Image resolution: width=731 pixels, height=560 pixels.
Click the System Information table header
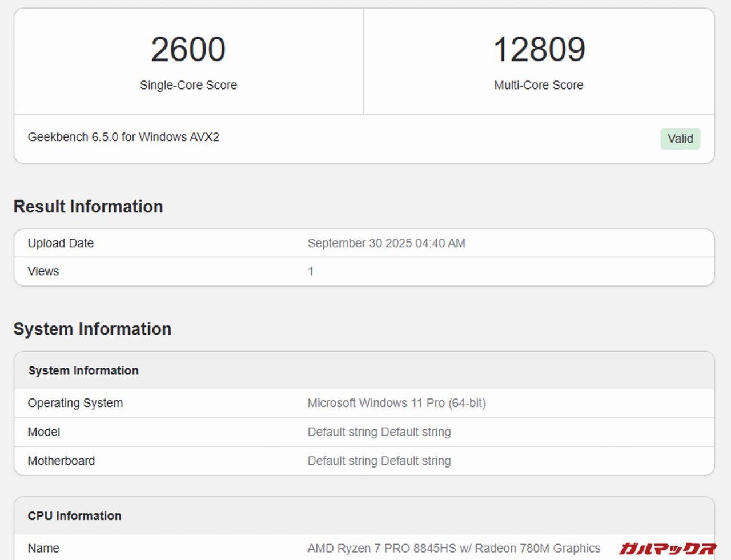(83, 370)
